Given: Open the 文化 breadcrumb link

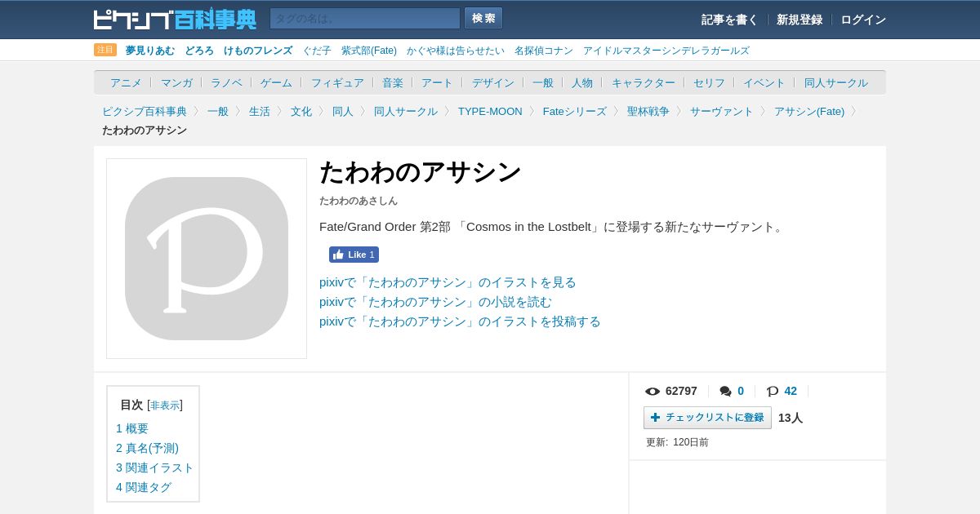Looking at the screenshot, I should click(x=301, y=111).
